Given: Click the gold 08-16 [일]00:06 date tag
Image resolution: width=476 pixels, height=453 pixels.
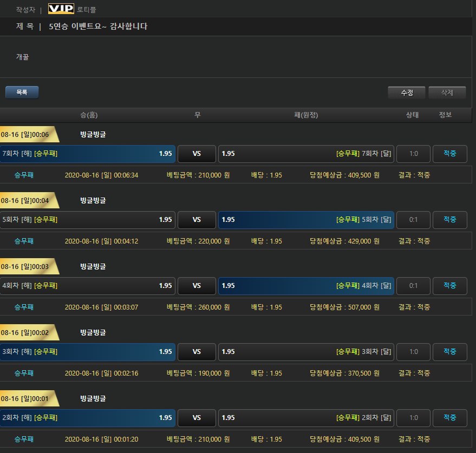Looking at the screenshot, I should point(27,135).
